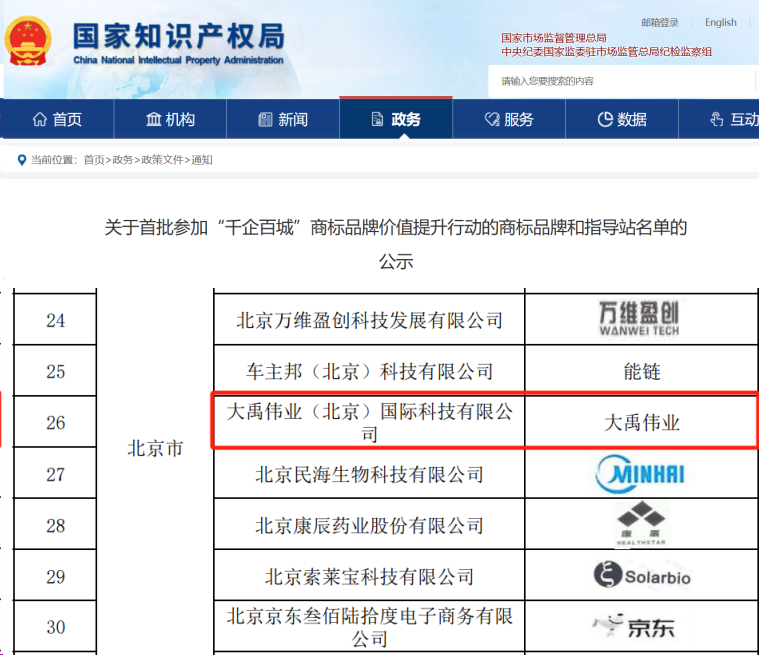Click row number 28 cell

pyautogui.click(x=55, y=525)
